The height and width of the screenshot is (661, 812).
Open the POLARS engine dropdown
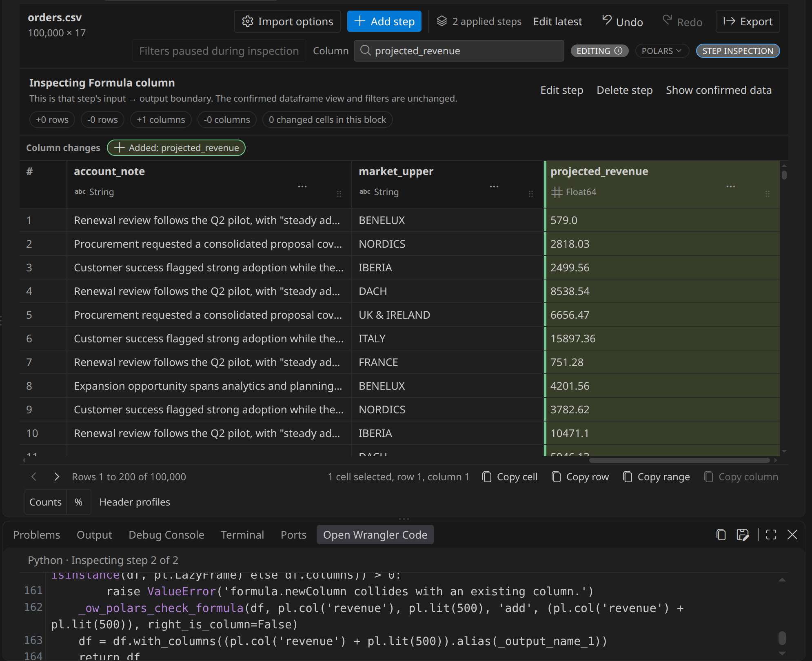662,51
